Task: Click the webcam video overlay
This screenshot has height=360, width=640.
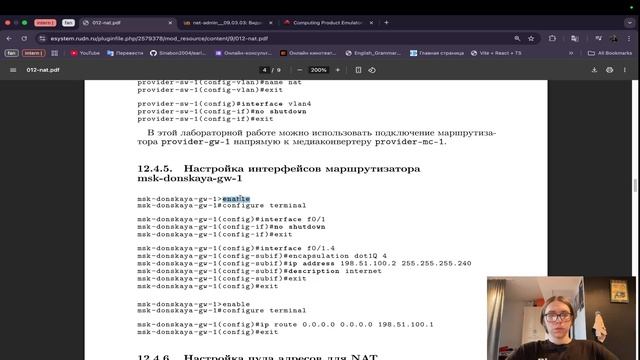Action: pyautogui.click(x=561, y=318)
